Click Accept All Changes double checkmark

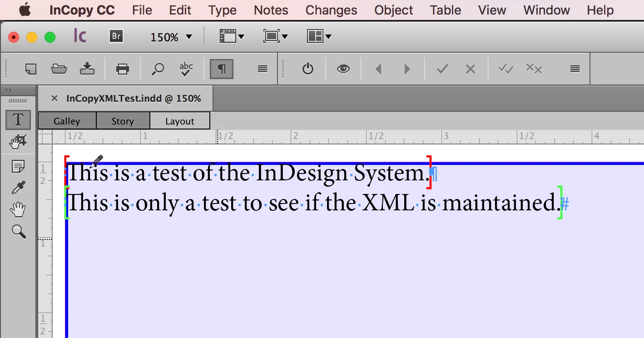click(505, 69)
